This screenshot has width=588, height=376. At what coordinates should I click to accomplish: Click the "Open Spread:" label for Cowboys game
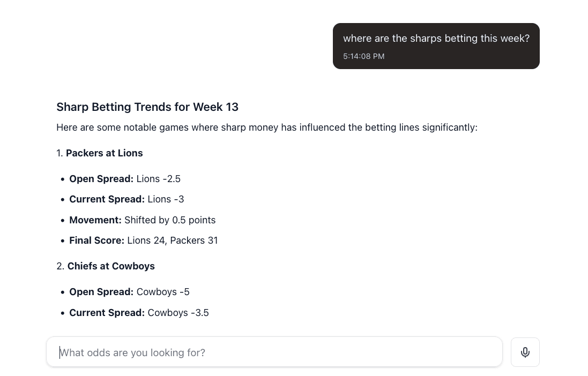[101, 292]
